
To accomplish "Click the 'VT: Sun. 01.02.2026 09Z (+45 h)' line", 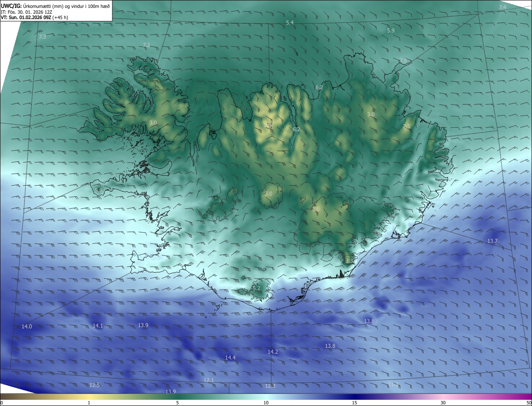I will point(34,17).
